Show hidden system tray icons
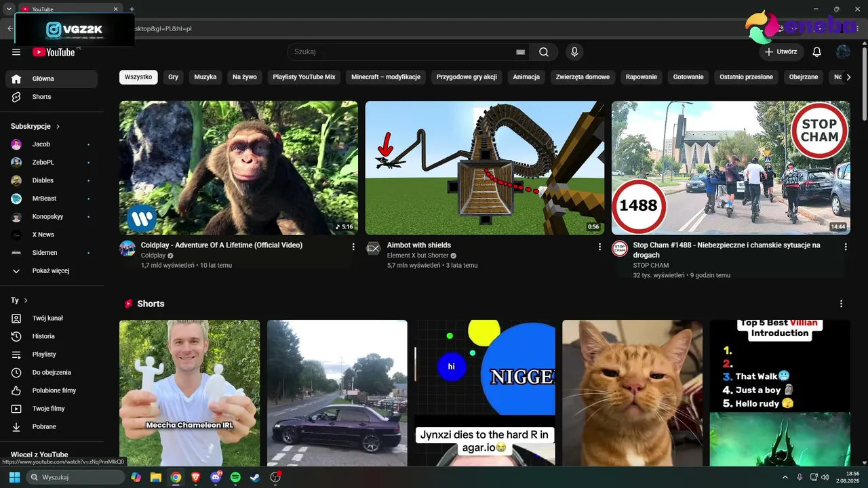Image resolution: width=868 pixels, height=488 pixels. click(785, 477)
